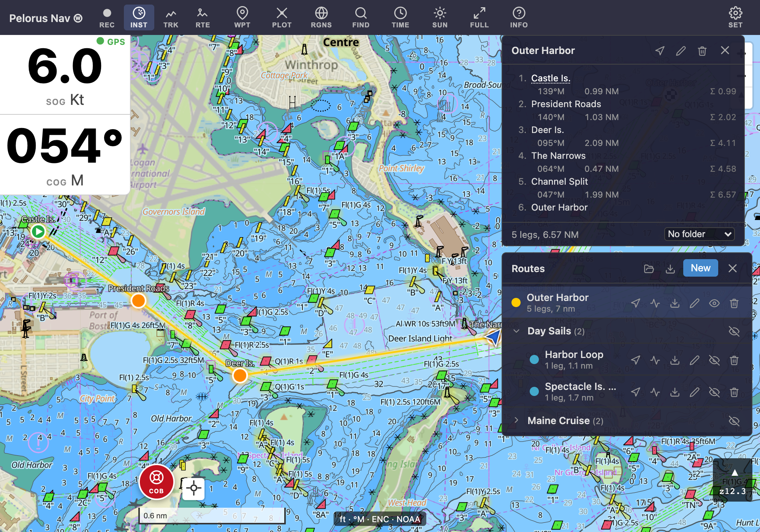Open the RTE routes tool

point(203,18)
